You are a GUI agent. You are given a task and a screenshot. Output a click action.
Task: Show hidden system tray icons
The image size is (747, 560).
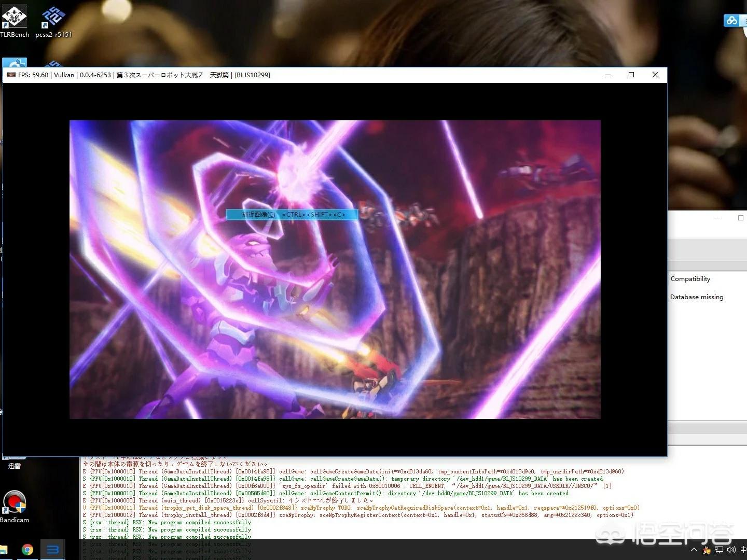click(x=694, y=550)
